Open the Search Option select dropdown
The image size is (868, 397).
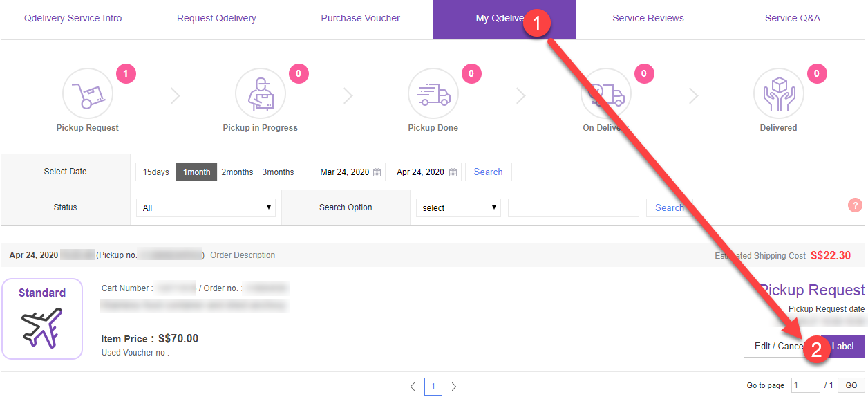(458, 207)
